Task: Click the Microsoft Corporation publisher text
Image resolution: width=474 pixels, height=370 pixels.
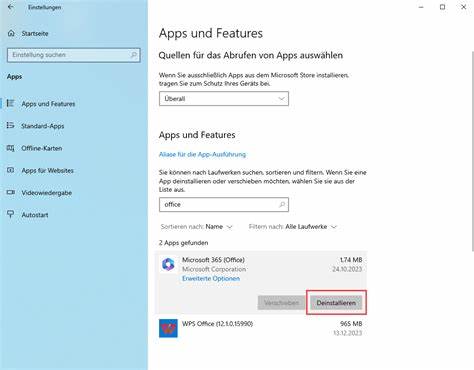Action: pyautogui.click(x=214, y=269)
